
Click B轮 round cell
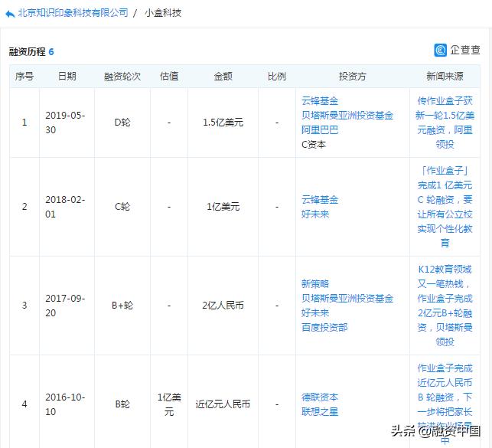[x=122, y=404]
